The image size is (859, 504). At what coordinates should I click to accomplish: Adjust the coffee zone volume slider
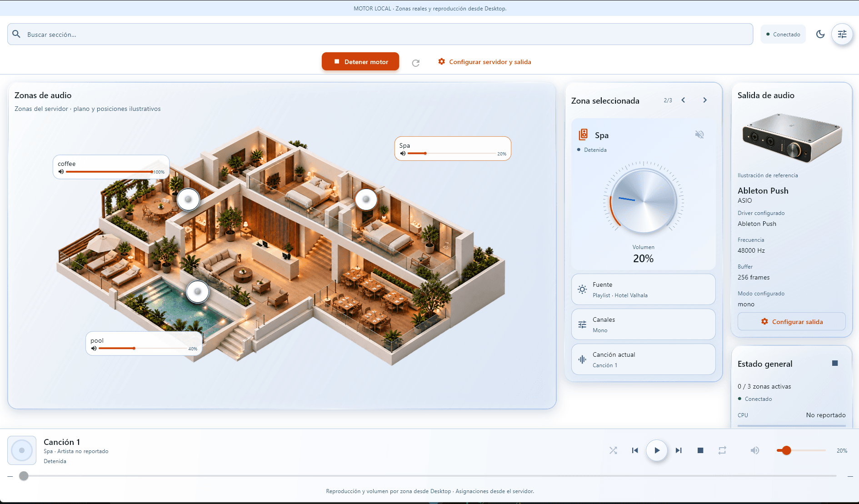point(109,172)
